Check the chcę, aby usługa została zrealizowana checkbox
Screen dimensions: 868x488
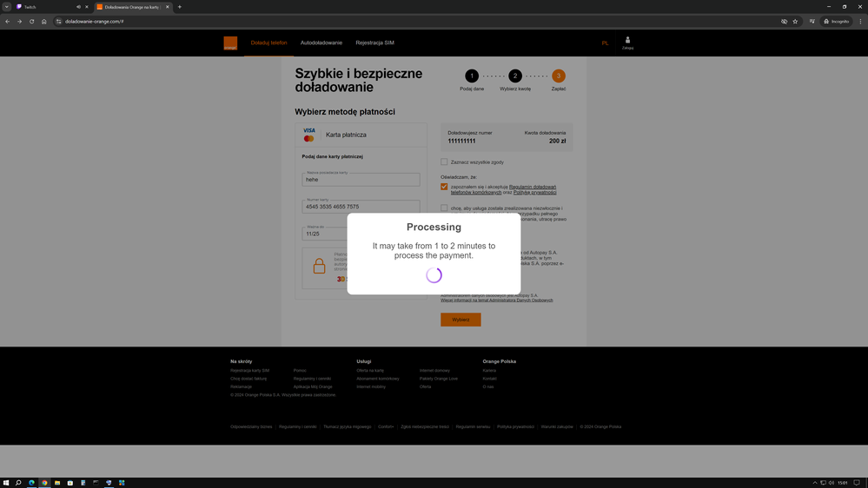(444, 208)
